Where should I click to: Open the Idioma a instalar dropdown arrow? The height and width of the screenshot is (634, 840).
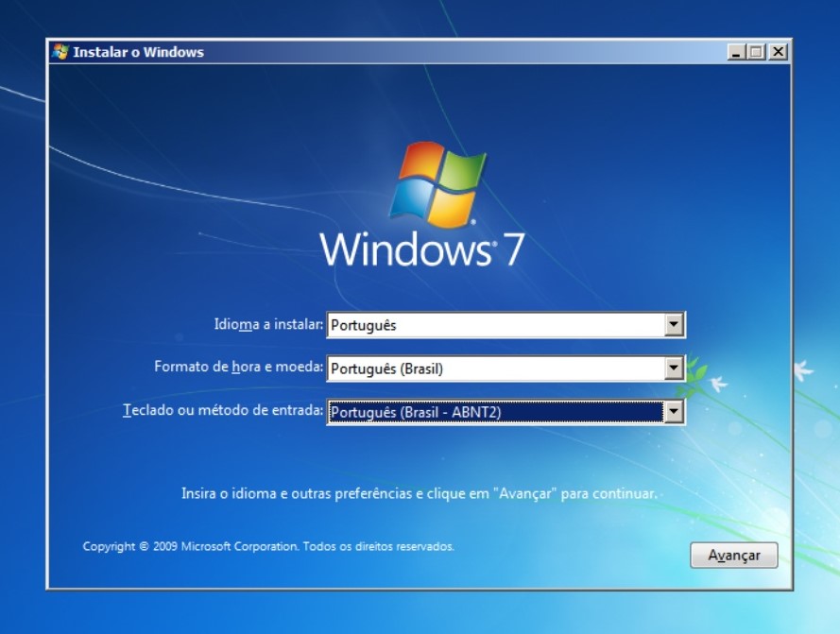pos(674,324)
